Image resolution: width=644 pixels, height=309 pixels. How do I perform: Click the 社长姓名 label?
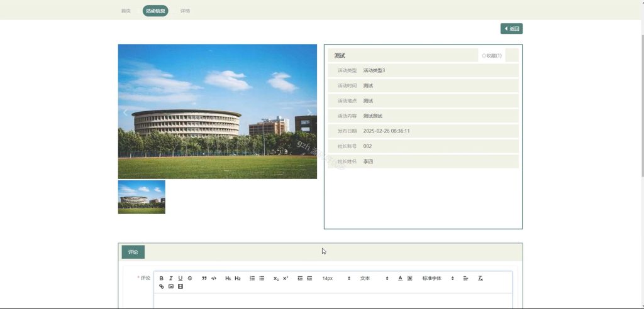coord(347,161)
